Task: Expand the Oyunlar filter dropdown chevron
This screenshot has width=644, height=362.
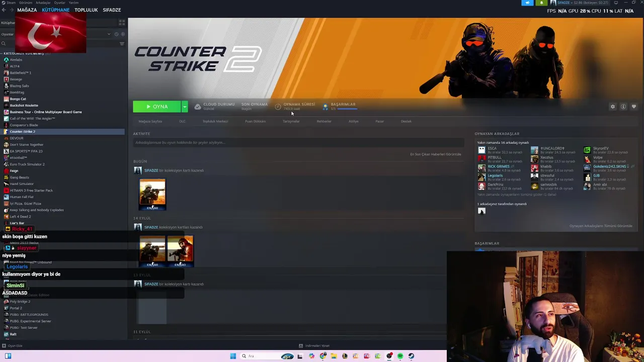Action: 109,34
